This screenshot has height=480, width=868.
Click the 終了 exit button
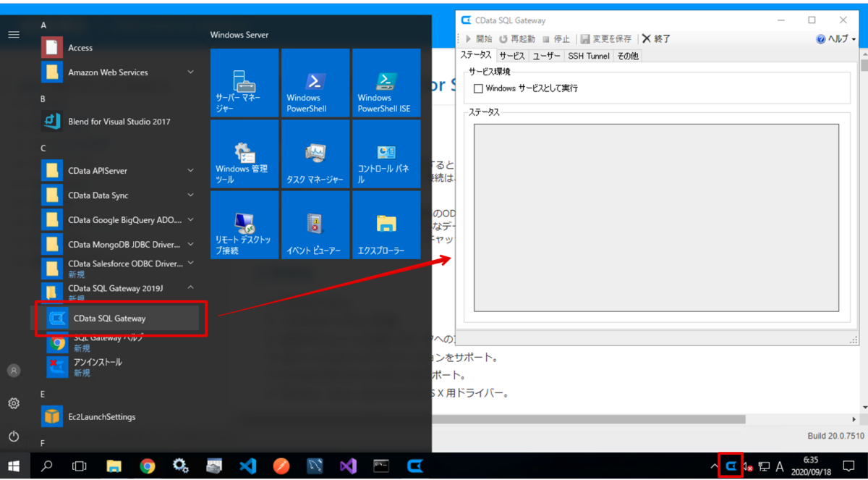tap(656, 39)
